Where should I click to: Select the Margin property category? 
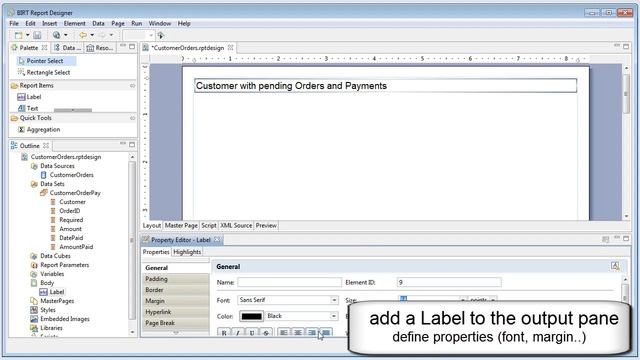point(176,301)
